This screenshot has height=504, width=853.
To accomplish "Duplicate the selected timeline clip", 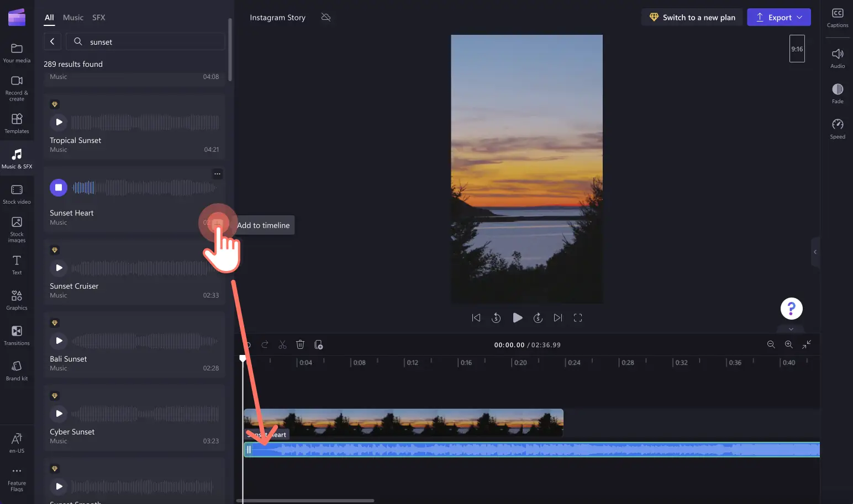I will (x=318, y=344).
